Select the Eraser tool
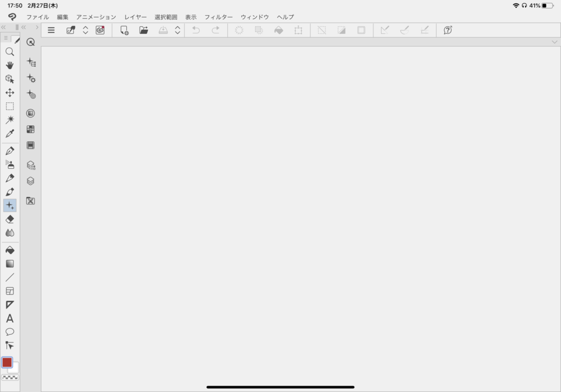 pos(9,219)
